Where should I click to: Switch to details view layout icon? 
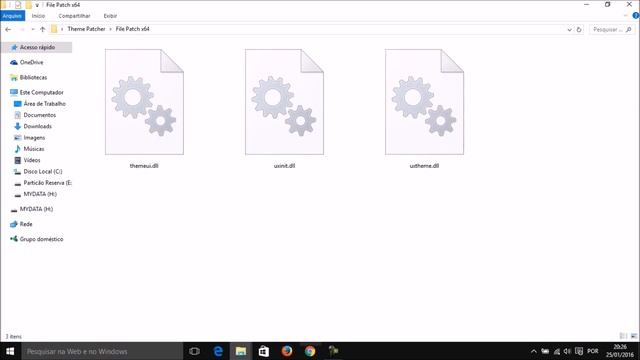click(623, 336)
